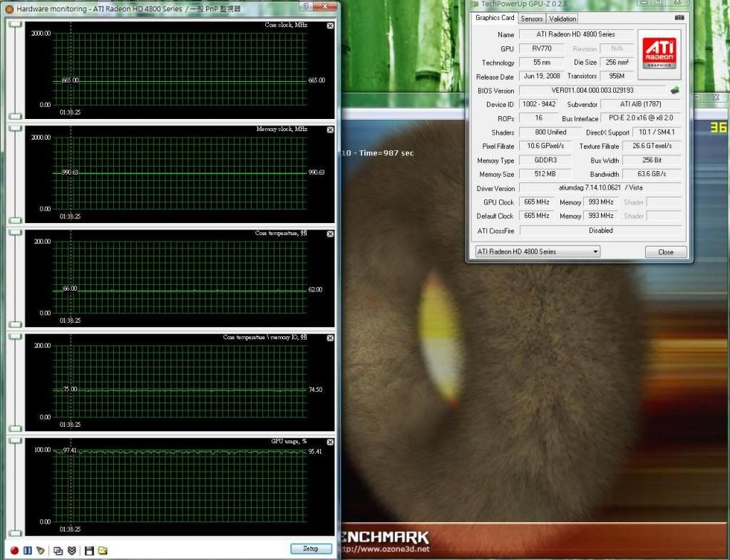Viewport: 730px width, 560px height.
Task: Switch to the Sensors tab in GPU-Z
Action: tap(532, 19)
